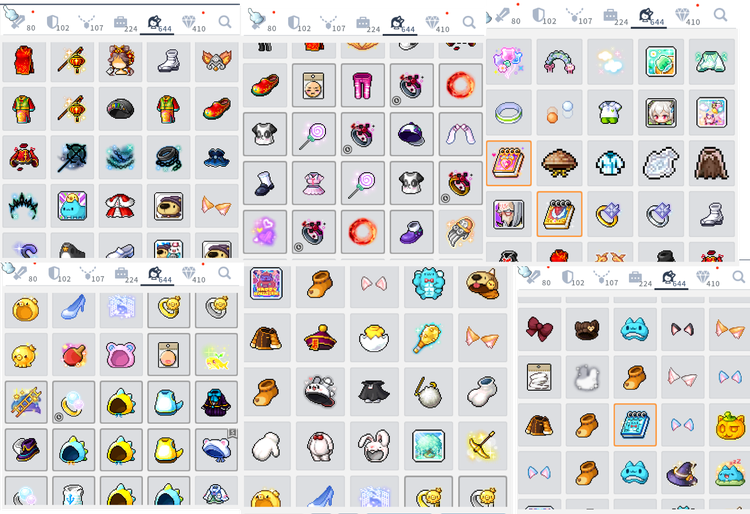Choose the maroon Chinese cap item

[x=320, y=338]
